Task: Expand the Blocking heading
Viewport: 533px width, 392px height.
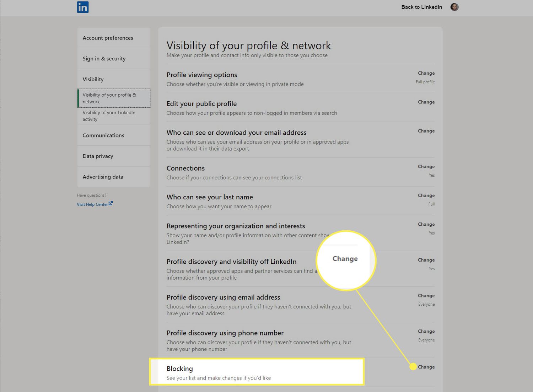Action: click(x=180, y=369)
